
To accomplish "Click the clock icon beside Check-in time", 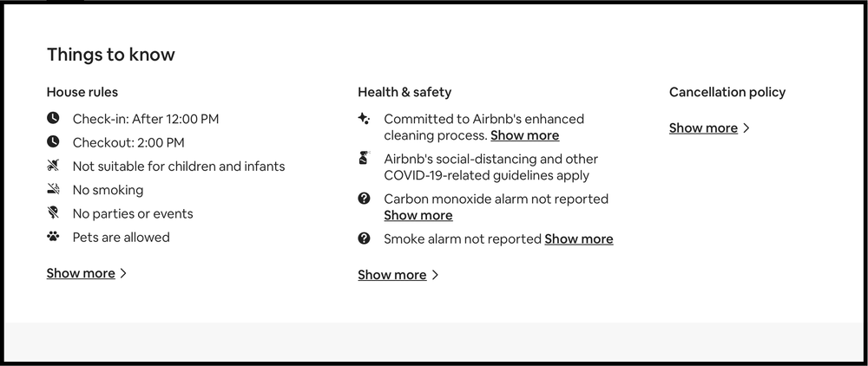I will pyautogui.click(x=53, y=118).
